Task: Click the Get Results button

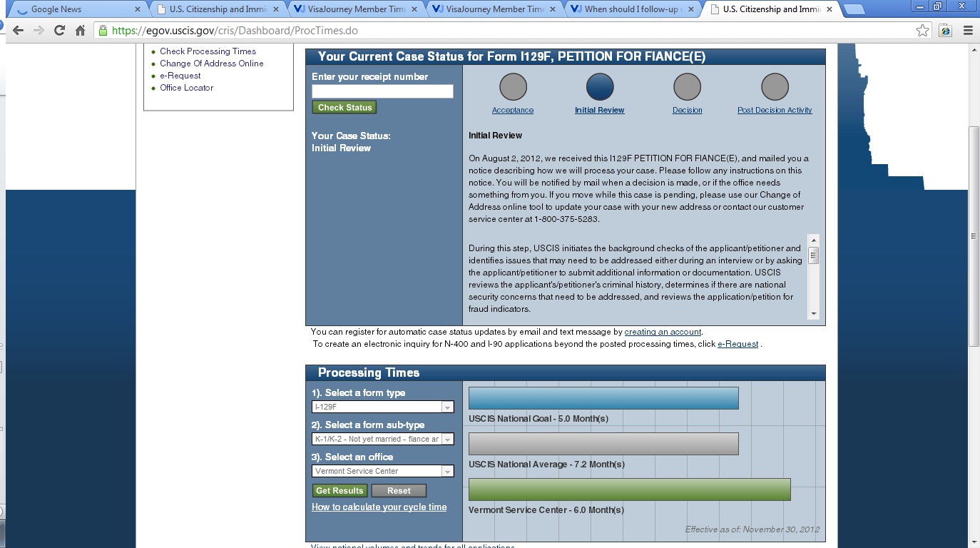Action: point(340,491)
